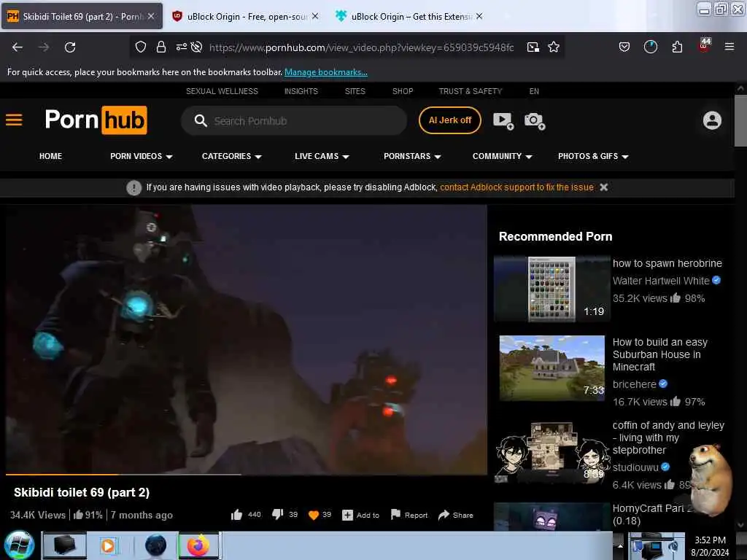Open the studiouwu channel link
The width and height of the screenshot is (747, 560).
[x=635, y=467]
